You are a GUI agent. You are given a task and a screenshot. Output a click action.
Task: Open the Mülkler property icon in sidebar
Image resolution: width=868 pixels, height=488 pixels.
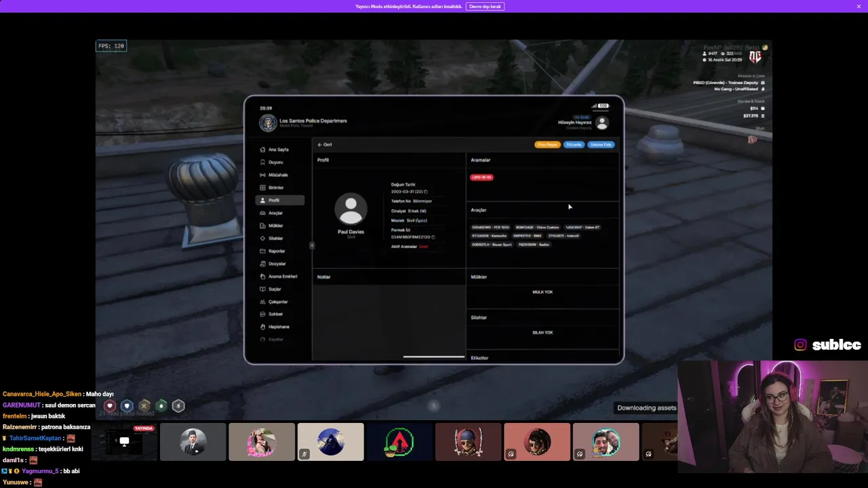pyautogui.click(x=262, y=226)
